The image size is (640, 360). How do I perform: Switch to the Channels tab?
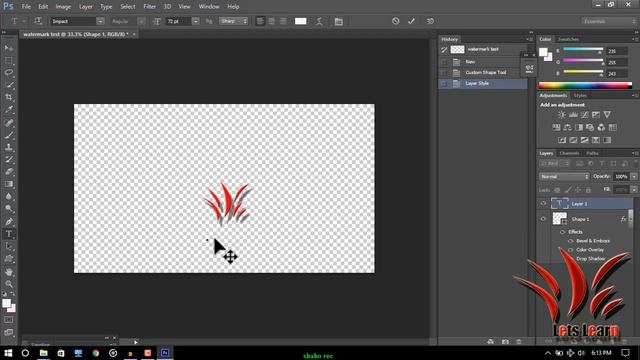(569, 153)
